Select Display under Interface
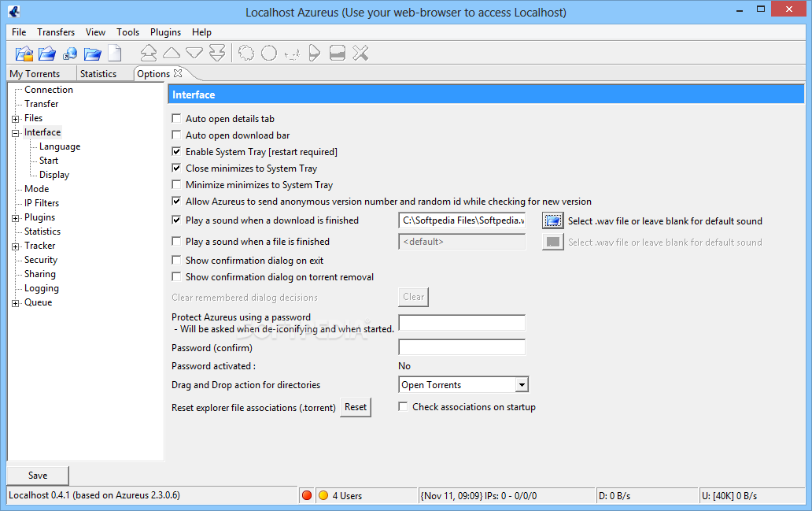The height and width of the screenshot is (511, 812). pos(54,175)
